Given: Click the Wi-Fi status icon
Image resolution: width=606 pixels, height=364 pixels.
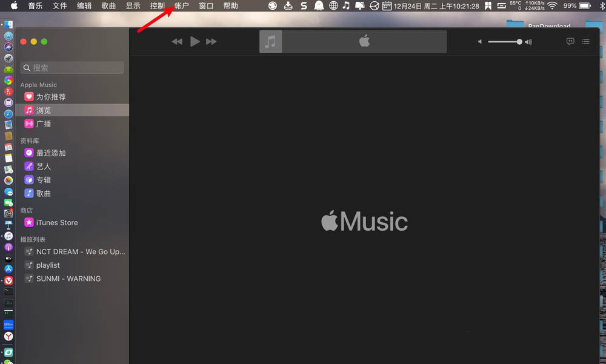Looking at the screenshot, I should point(552,5).
